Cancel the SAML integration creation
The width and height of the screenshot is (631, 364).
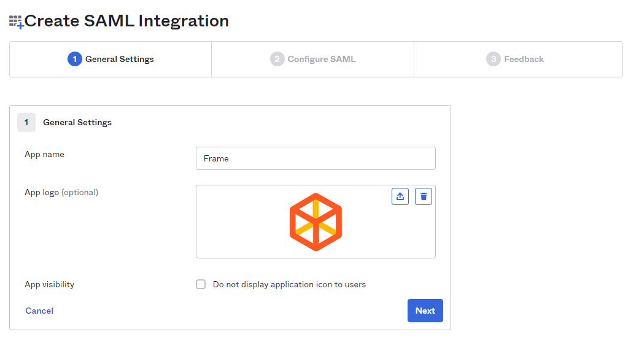tap(39, 311)
